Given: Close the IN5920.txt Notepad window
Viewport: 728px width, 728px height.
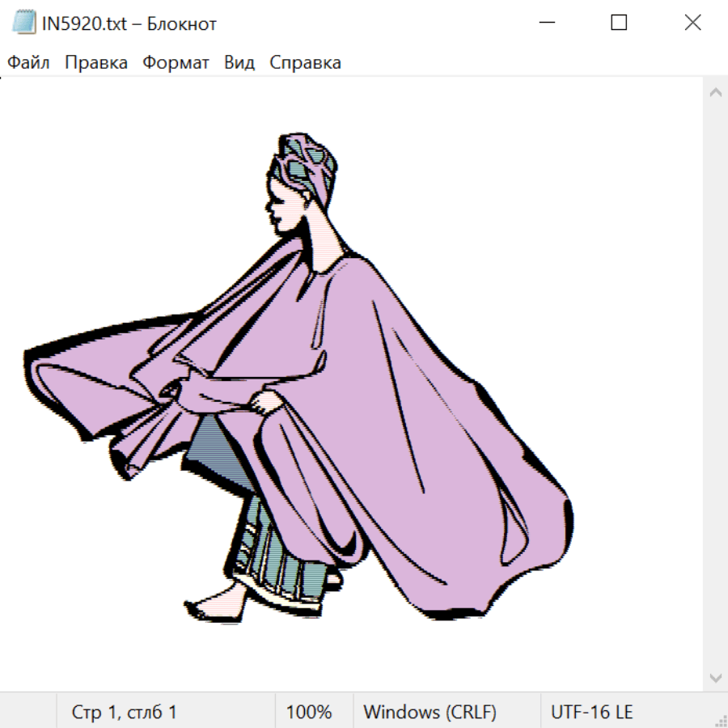Looking at the screenshot, I should (692, 23).
